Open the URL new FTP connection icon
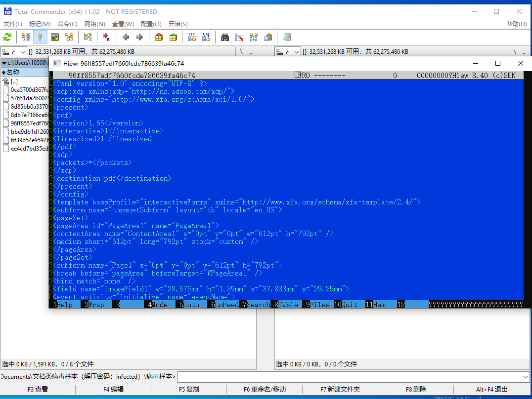The image size is (532, 399). point(206,38)
